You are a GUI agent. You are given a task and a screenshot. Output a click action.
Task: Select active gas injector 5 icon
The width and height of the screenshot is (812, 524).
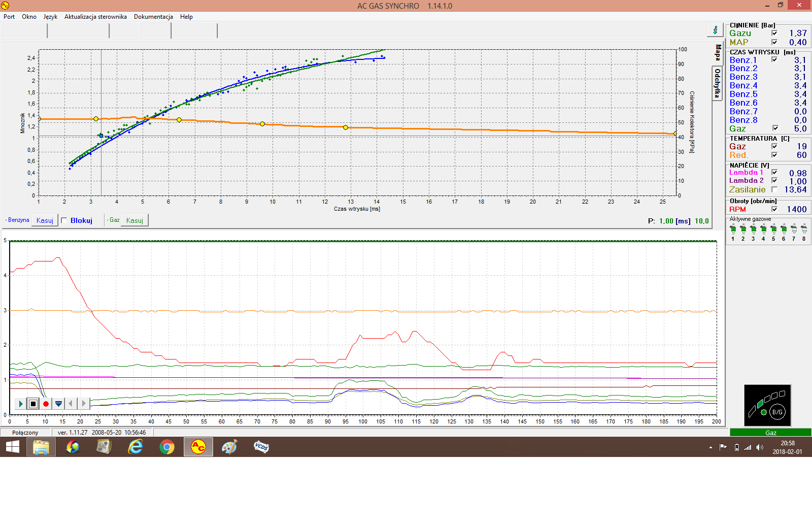point(773,229)
